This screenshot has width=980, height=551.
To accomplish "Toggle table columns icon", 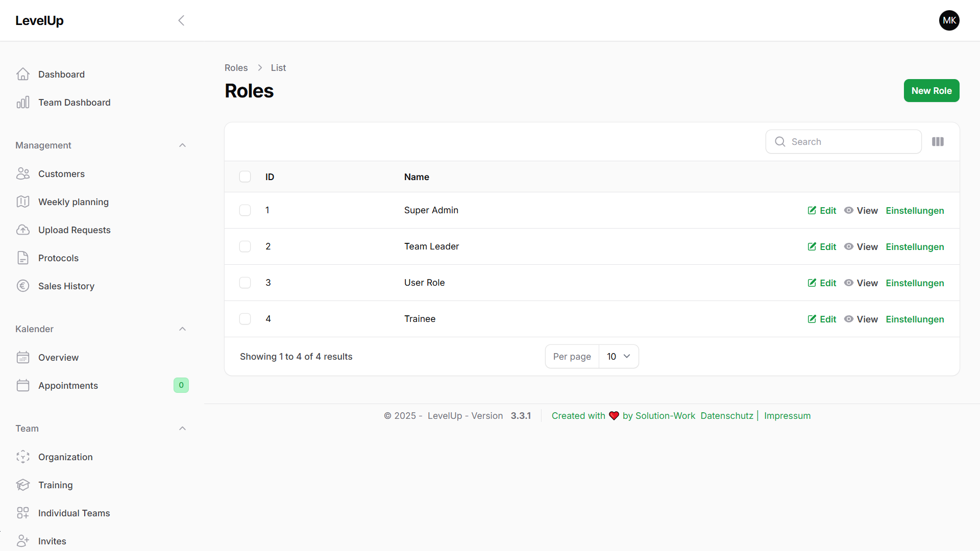I will (x=938, y=142).
